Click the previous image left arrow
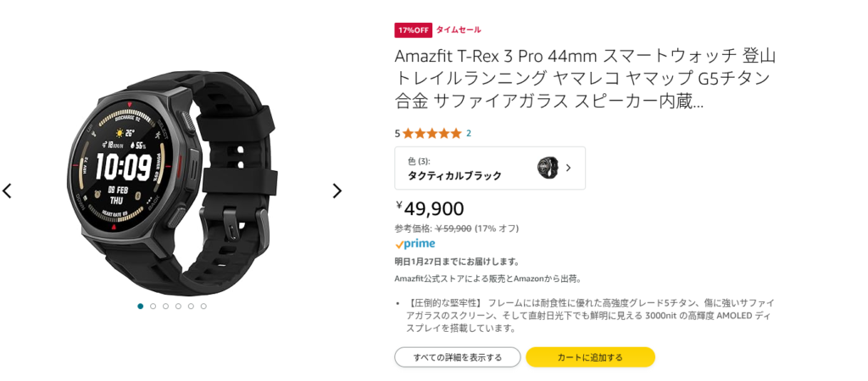 coord(8,190)
